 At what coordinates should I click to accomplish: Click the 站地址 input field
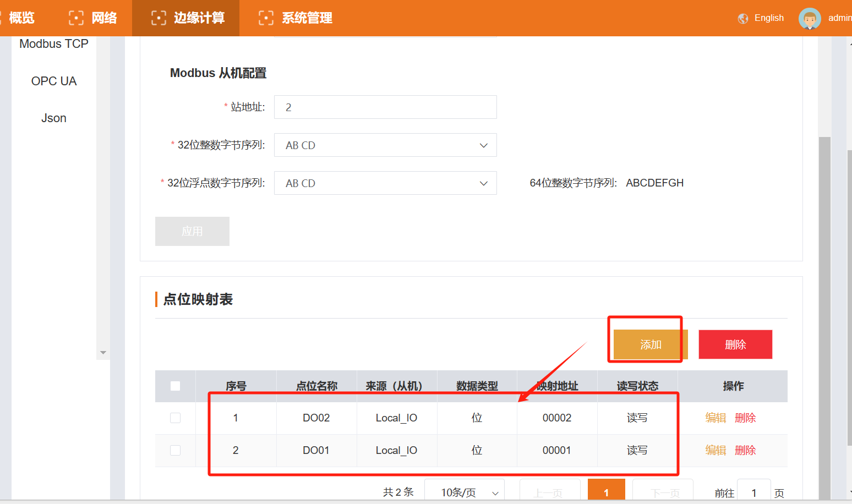pos(385,107)
